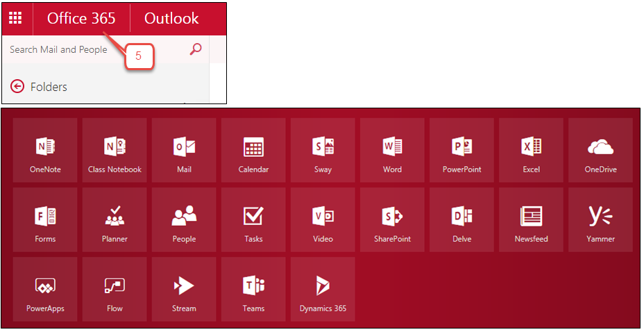Collapse Folders with the back arrow icon
The width and height of the screenshot is (644, 332).
[17, 87]
